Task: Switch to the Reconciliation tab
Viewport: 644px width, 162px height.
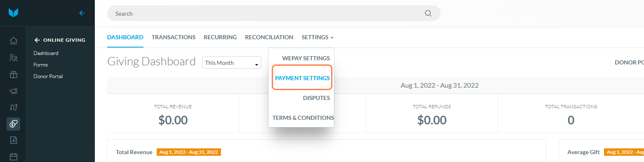Action: click(x=269, y=37)
